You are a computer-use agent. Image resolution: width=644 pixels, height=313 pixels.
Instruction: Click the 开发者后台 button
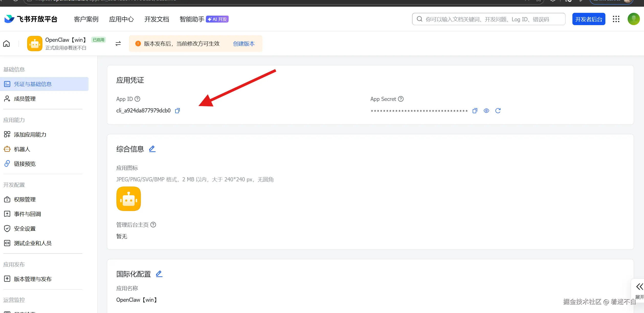tap(589, 19)
